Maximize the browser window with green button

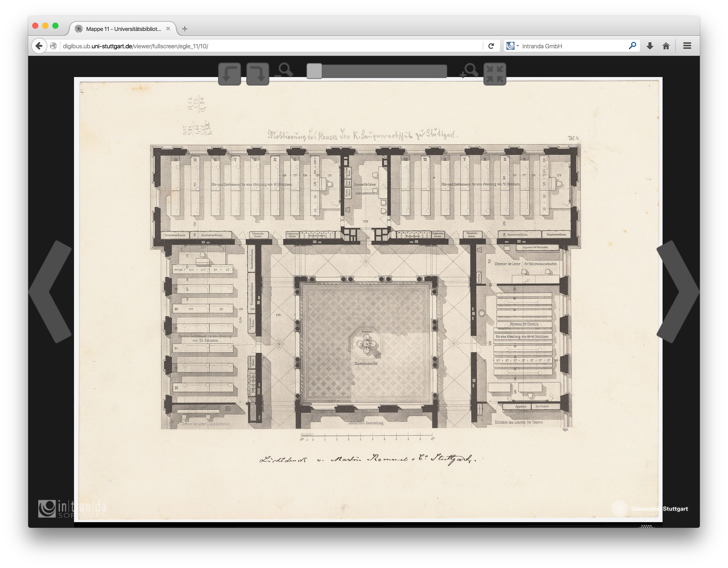coord(55,26)
